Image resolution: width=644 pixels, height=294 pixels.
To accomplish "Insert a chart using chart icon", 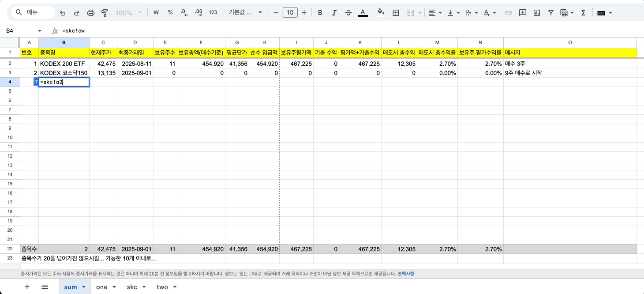I will (x=537, y=13).
